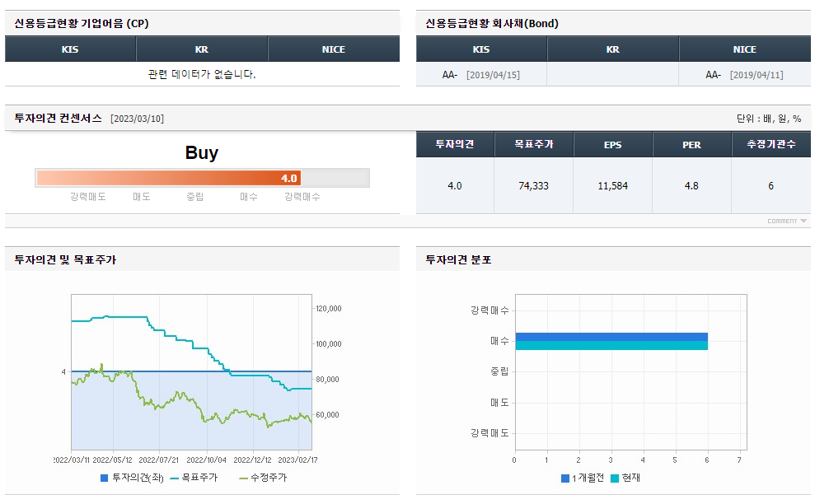Screen dimensions: 815x504
Task: Click the NICE header in Bond table
Action: click(745, 49)
